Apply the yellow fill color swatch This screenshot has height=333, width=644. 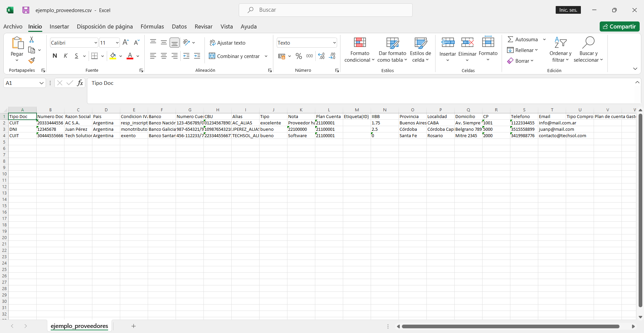pyautogui.click(x=113, y=56)
